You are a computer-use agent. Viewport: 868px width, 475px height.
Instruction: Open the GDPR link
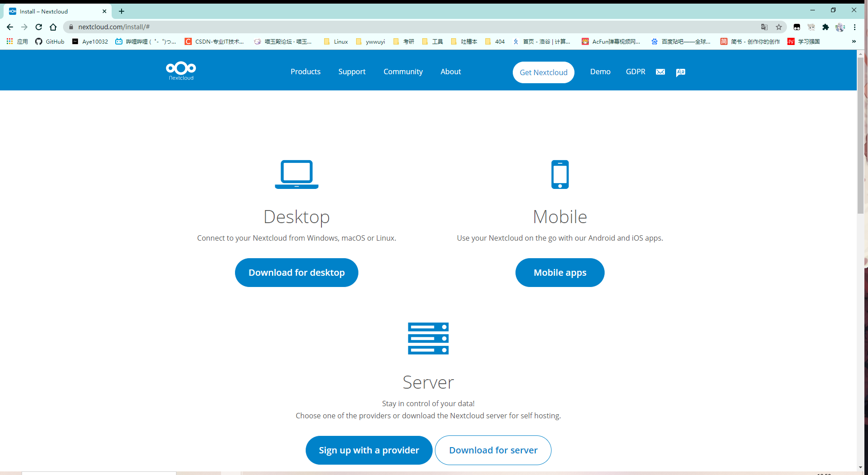point(635,72)
